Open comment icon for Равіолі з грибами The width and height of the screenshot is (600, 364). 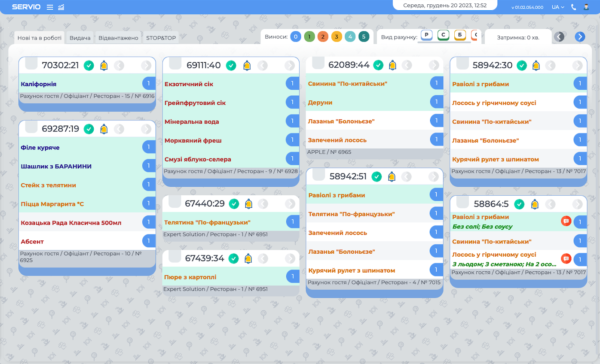pos(566,221)
